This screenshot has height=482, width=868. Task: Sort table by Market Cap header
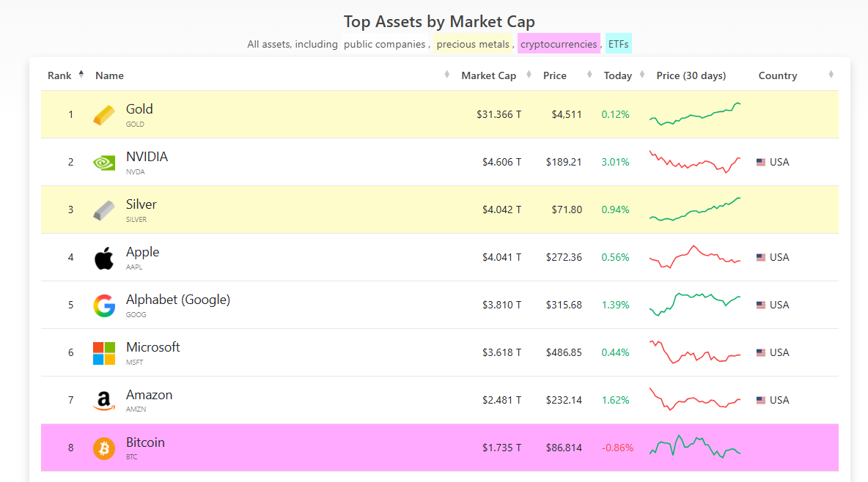coord(488,75)
